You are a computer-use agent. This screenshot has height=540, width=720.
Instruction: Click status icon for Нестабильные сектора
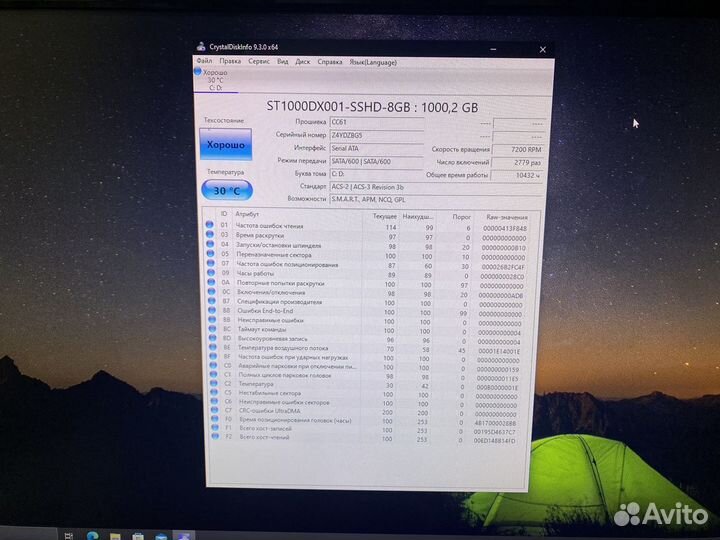coord(214,392)
